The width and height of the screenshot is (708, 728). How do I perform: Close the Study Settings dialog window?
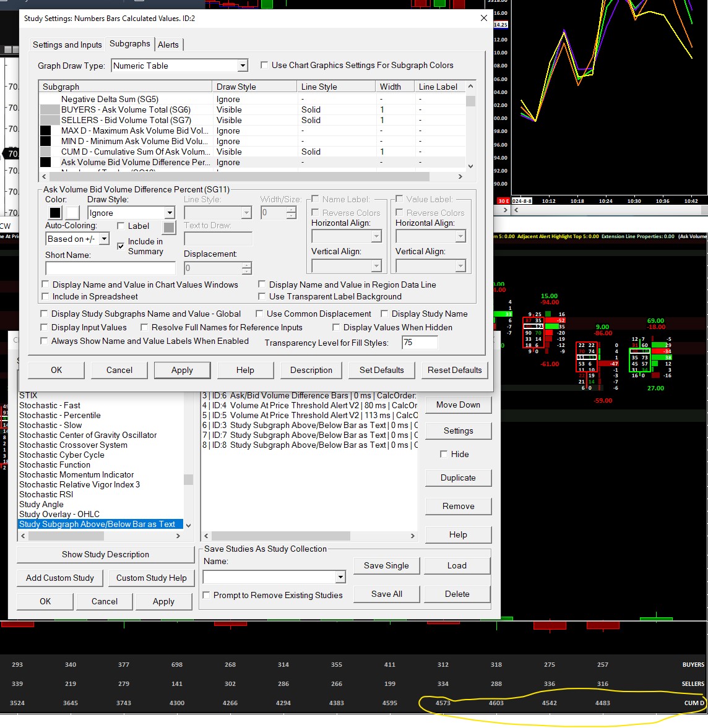[484, 18]
